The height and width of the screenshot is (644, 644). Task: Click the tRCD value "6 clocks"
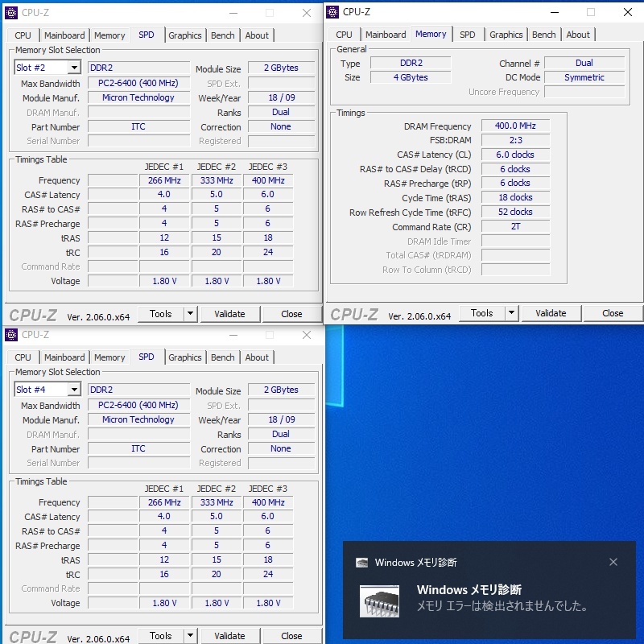(515, 169)
